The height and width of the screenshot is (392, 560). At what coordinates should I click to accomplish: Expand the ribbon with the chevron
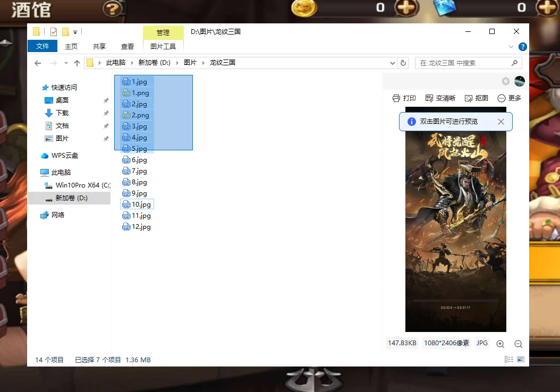tap(511, 47)
